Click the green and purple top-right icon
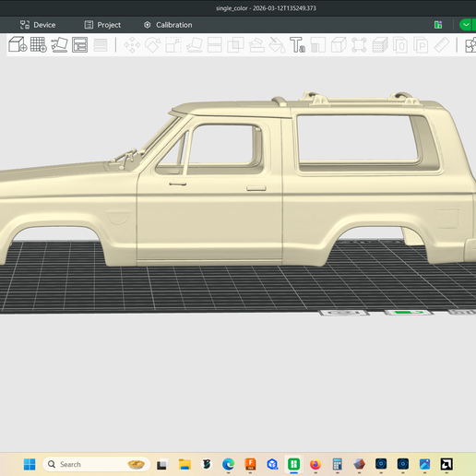Screen dimensions: 476x476 coord(438,25)
